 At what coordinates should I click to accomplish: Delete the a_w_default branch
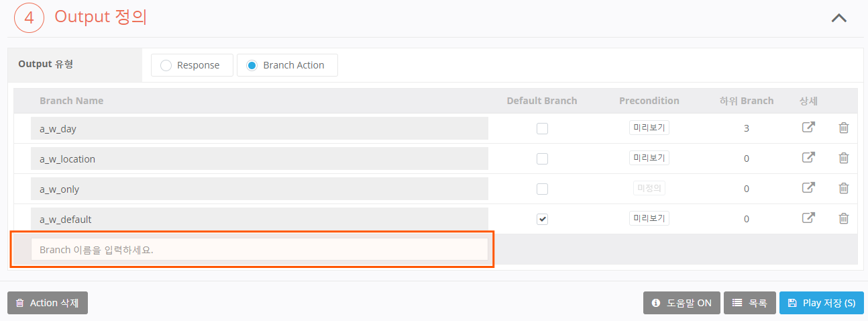coord(844,218)
